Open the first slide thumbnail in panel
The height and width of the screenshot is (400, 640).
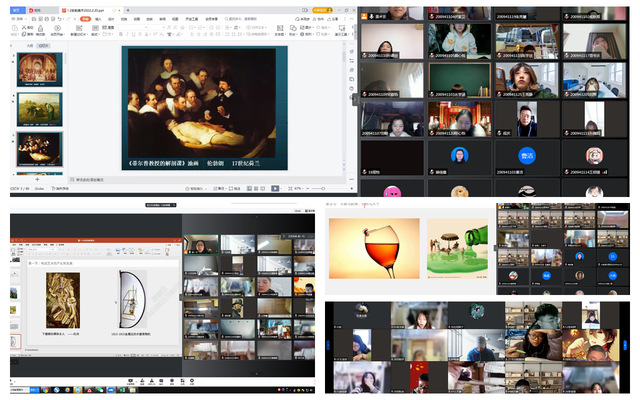click(40, 69)
